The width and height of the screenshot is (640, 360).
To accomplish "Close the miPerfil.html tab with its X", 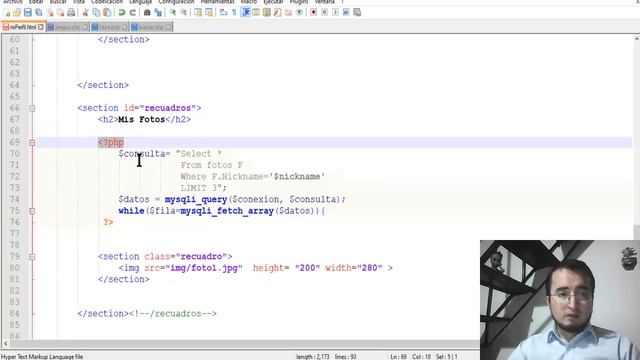I will pyautogui.click(x=41, y=27).
